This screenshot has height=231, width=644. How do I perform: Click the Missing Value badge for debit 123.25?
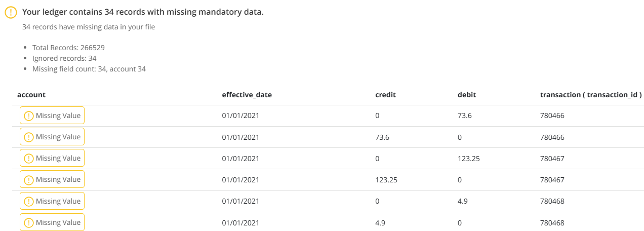pyautogui.click(x=52, y=158)
